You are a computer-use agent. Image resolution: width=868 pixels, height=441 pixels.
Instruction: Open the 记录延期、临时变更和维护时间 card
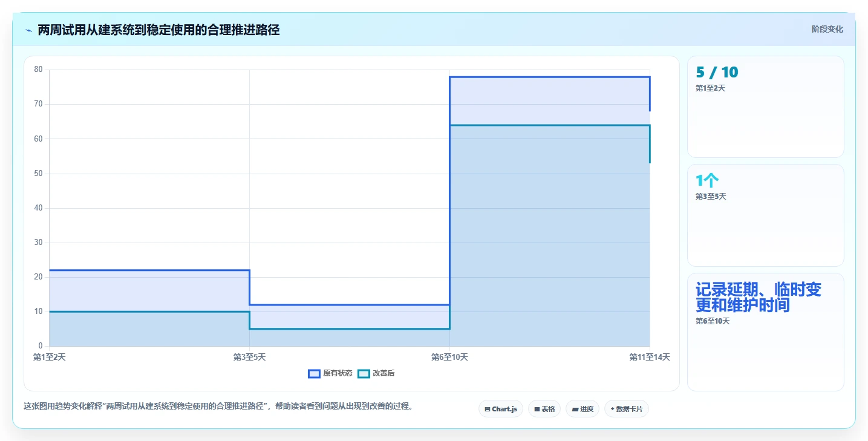pyautogui.click(x=765, y=332)
